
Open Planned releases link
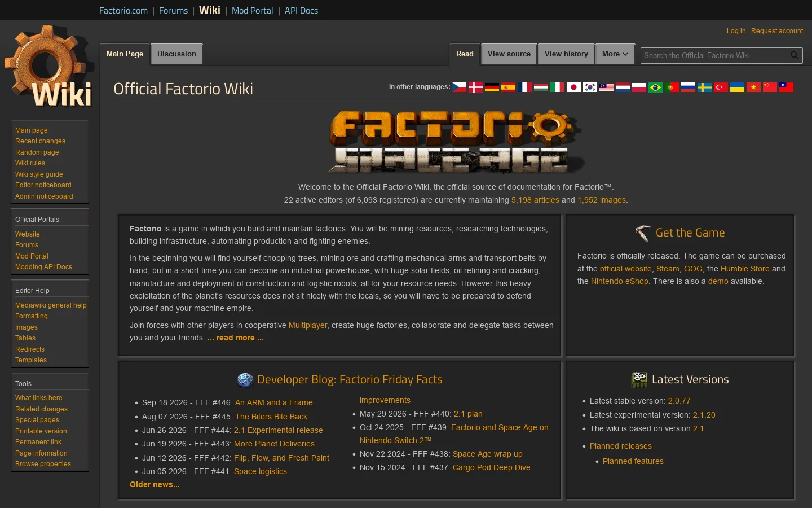pyautogui.click(x=621, y=446)
